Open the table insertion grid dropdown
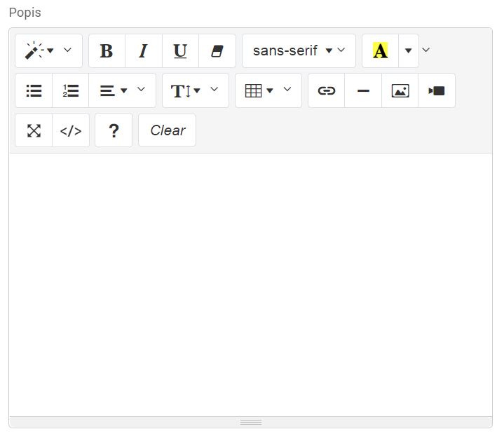 pos(268,91)
